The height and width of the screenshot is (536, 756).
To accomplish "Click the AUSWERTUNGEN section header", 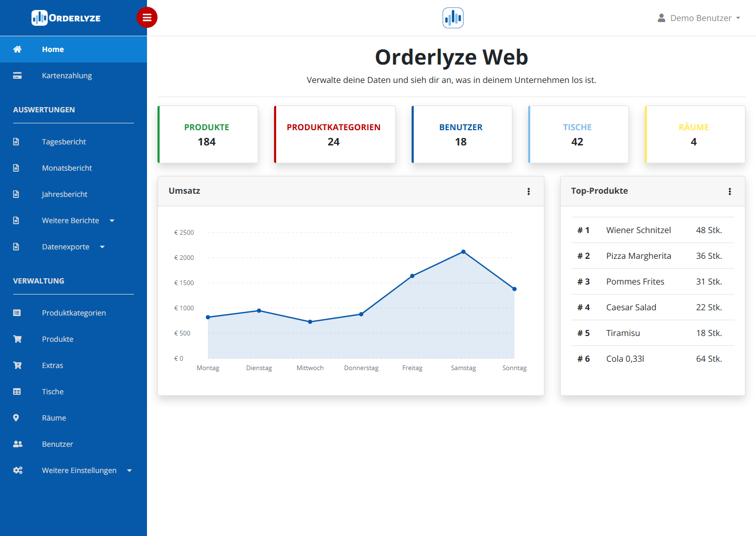I will tap(44, 110).
